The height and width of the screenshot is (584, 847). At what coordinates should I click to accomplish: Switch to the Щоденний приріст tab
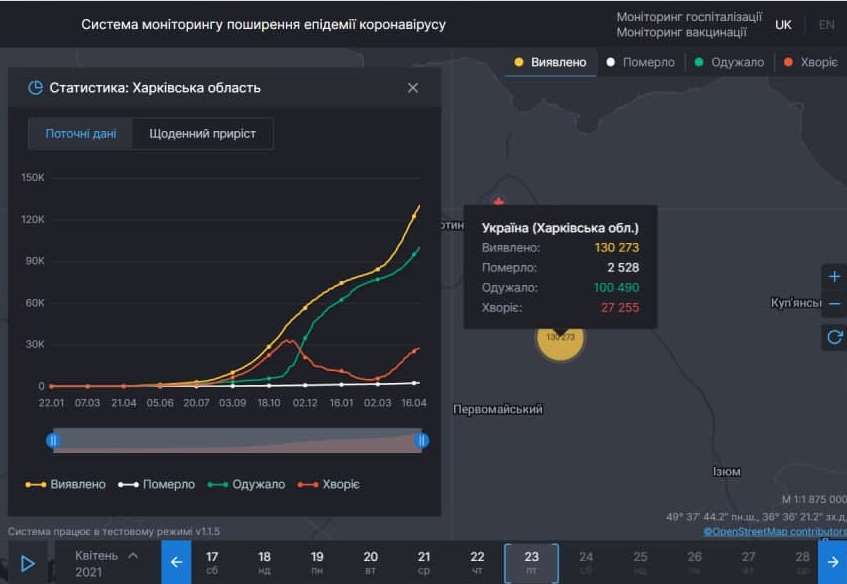[x=205, y=133]
